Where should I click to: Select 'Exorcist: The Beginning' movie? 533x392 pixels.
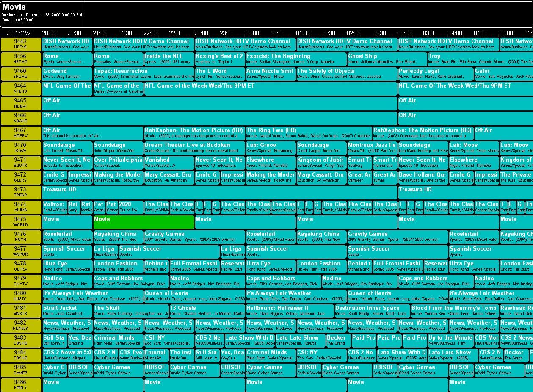[296, 59]
